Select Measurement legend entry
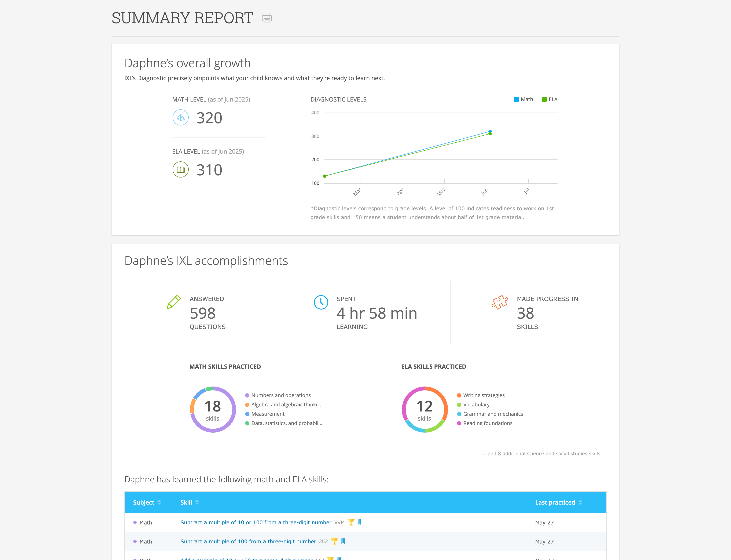The image size is (731, 560). (x=265, y=414)
